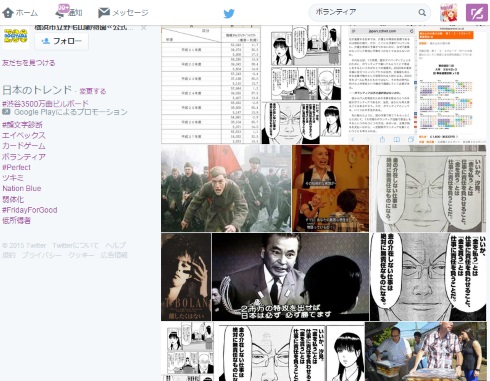This screenshot has width=490, height=381.
Task: Open the black-and-white film still with subtitles
Action: (291, 277)
